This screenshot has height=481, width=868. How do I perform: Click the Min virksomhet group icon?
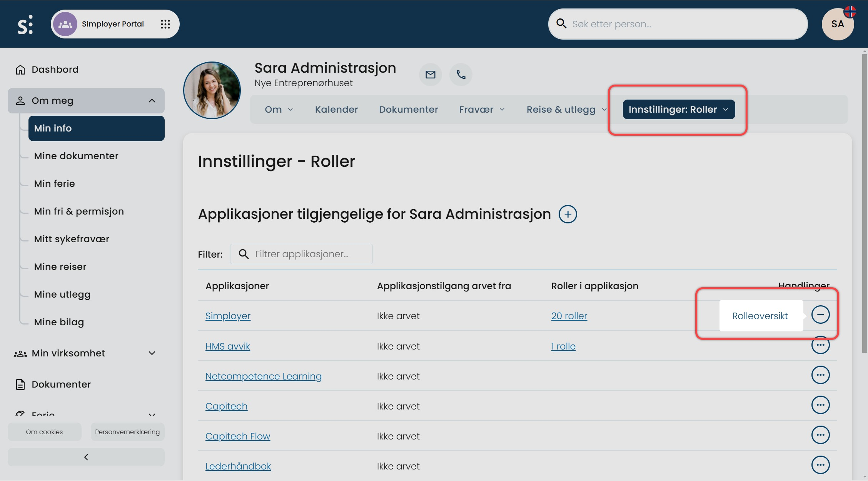click(20, 353)
